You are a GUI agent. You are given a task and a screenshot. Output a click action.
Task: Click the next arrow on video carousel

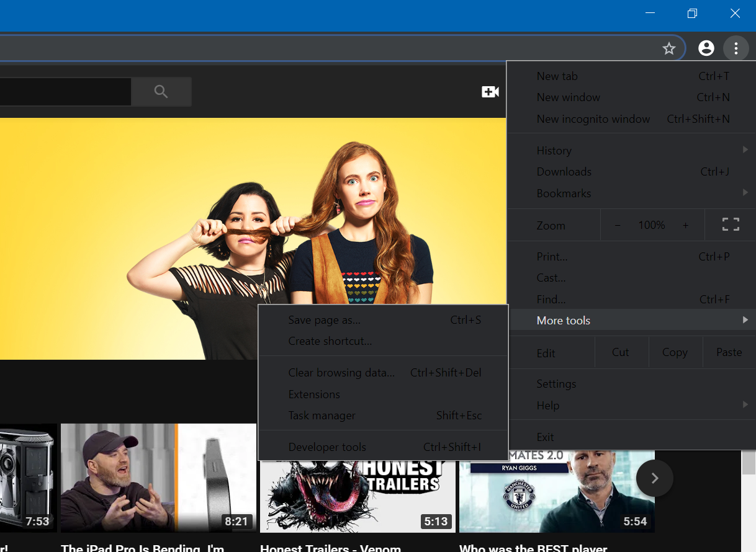[x=654, y=478]
